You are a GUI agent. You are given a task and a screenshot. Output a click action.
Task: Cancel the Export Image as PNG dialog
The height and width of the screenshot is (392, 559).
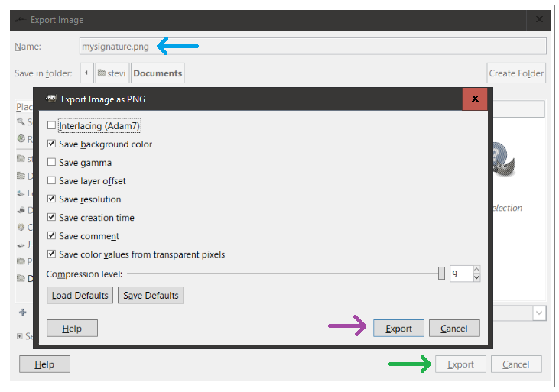tap(453, 329)
